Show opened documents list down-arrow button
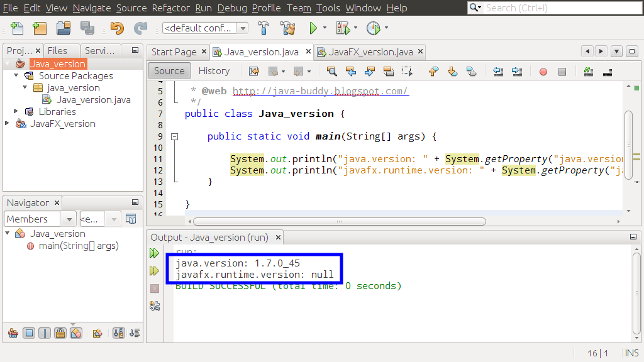The width and height of the screenshot is (644, 362). (616, 52)
